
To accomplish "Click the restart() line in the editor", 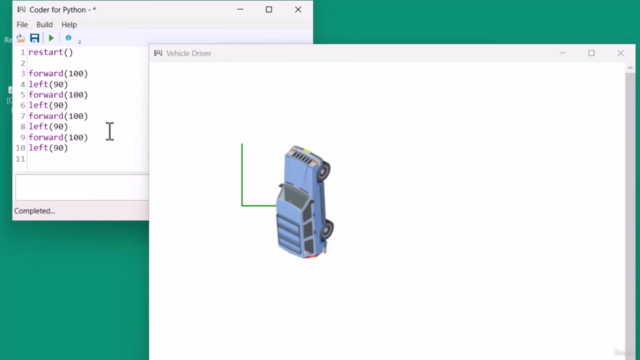I will tap(51, 52).
